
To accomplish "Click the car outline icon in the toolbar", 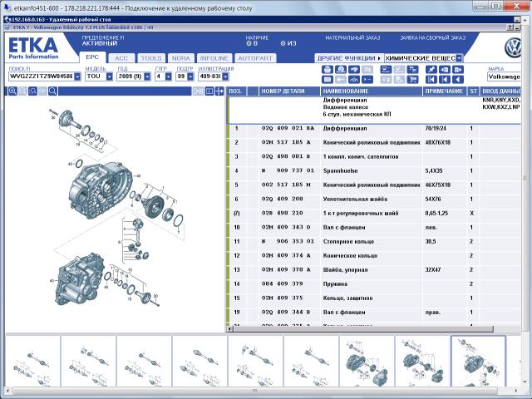I will pyautogui.click(x=354, y=80).
